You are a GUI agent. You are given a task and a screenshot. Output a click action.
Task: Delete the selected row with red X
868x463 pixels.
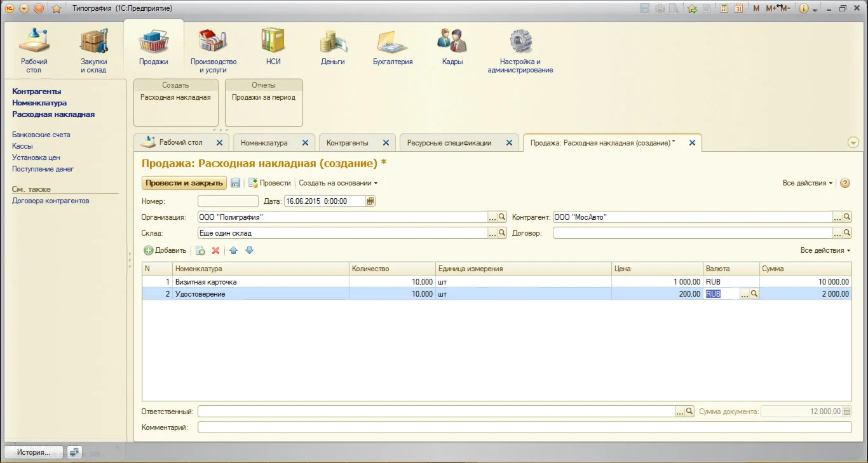216,250
